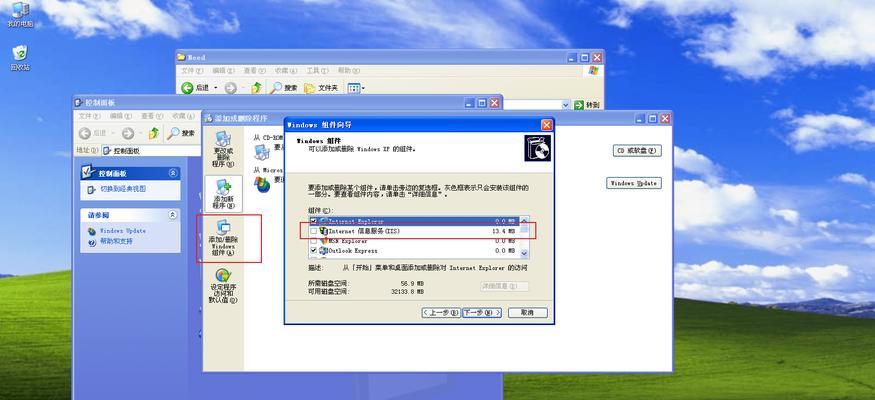Image resolution: width=875 pixels, height=400 pixels.
Task: Select 添加/删除 Windows 组件 sidebar icon
Action: (223, 238)
